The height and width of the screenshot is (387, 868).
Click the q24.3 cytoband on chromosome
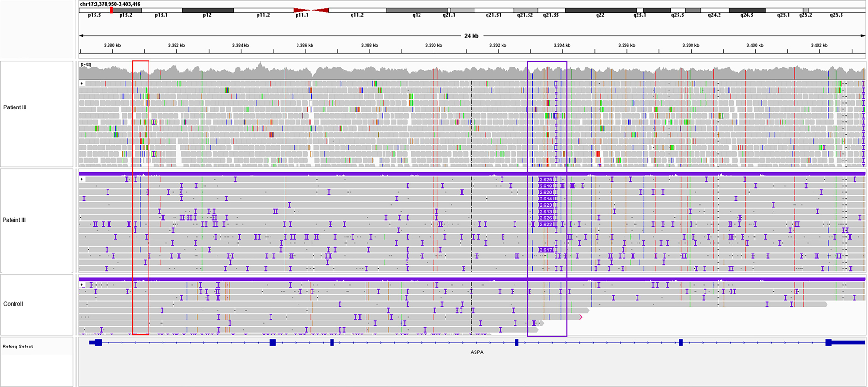(746, 10)
